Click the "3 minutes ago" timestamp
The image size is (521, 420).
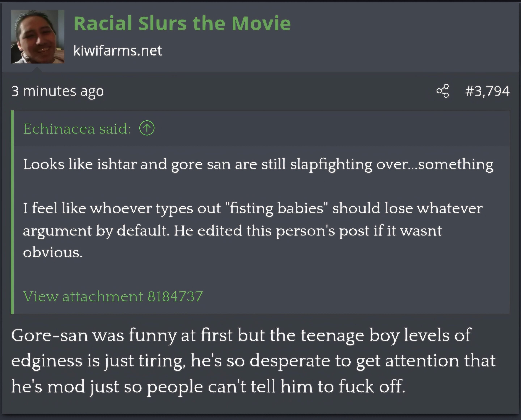(x=57, y=91)
